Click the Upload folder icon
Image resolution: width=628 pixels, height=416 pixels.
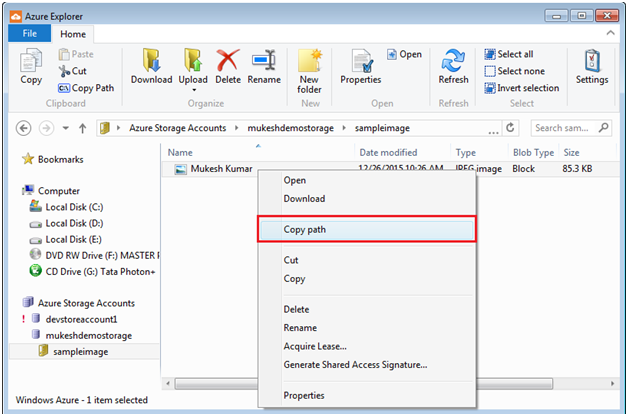point(193,60)
